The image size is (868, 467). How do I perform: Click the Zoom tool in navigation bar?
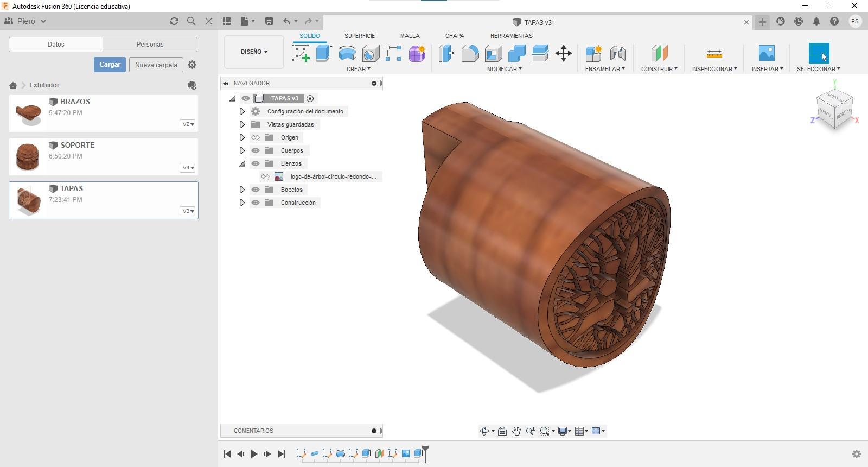coord(530,431)
